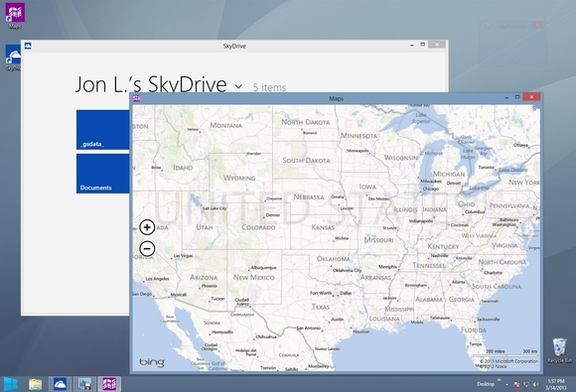Zoom out with the minus button
This screenshot has width=576, height=392.
(147, 248)
